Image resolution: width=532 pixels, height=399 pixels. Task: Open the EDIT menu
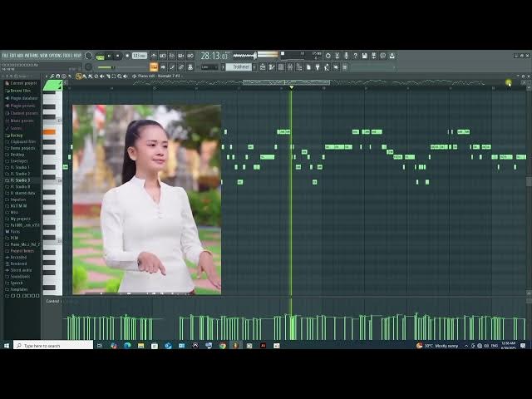click(x=12, y=56)
